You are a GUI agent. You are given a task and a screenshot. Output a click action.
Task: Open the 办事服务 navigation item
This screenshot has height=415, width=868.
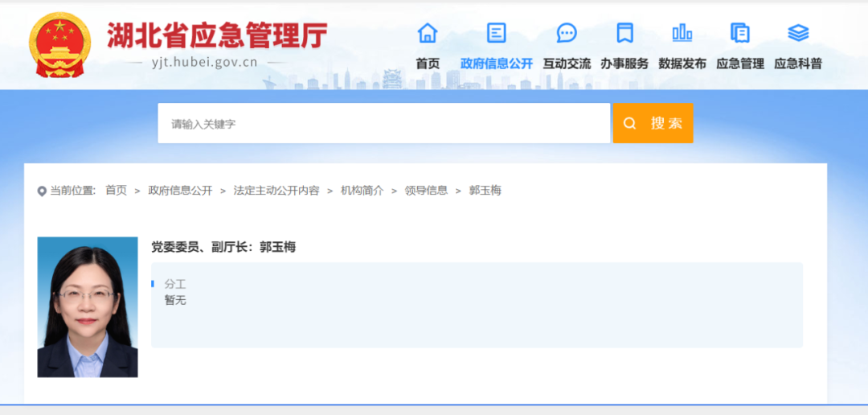(624, 64)
